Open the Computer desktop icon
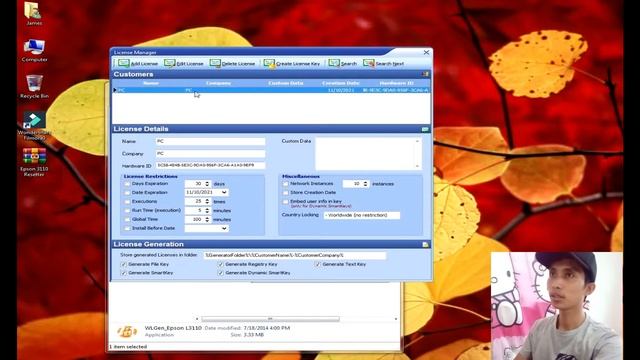This screenshot has height=360, width=640. pos(34,50)
